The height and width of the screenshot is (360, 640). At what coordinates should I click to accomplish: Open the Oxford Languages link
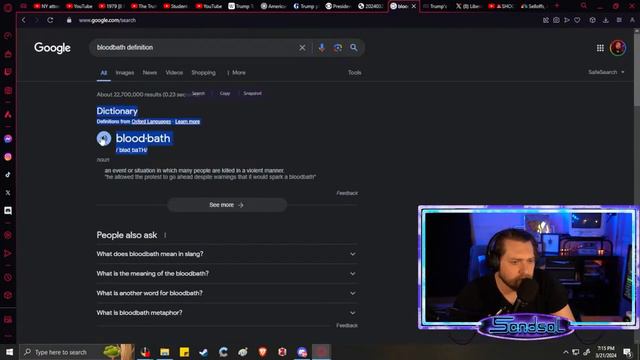(151, 122)
